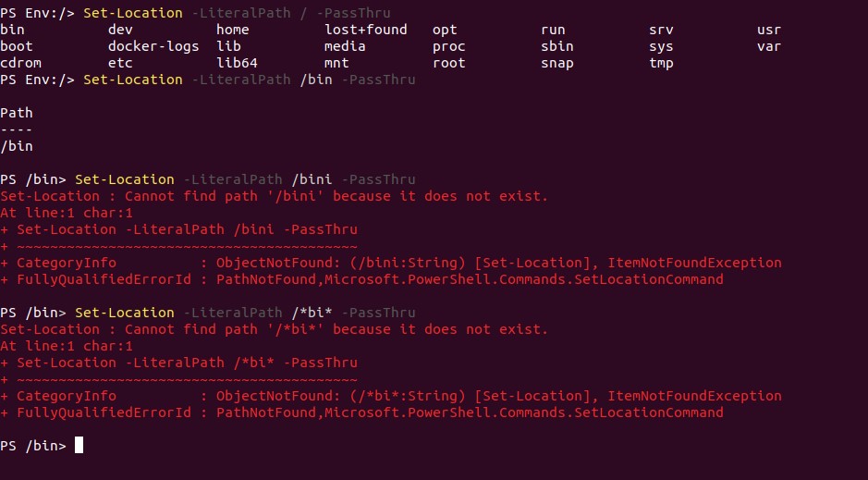Click the '/bin' value under the Path header
Screen dimensions: 868x480
coord(17,146)
